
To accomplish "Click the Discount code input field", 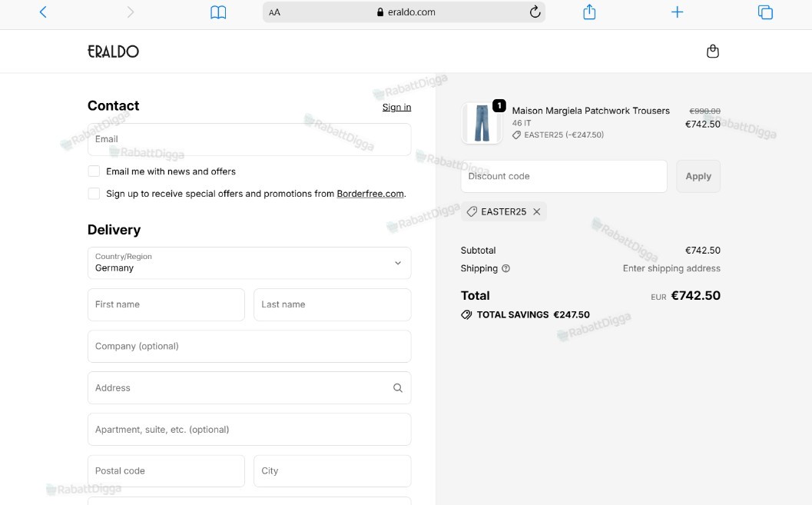I will click(x=563, y=176).
